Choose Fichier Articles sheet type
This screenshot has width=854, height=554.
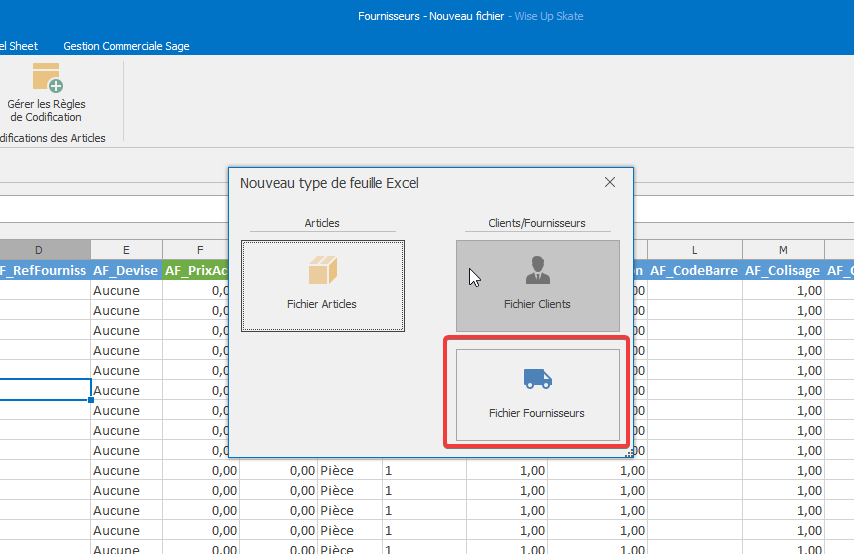click(x=323, y=286)
